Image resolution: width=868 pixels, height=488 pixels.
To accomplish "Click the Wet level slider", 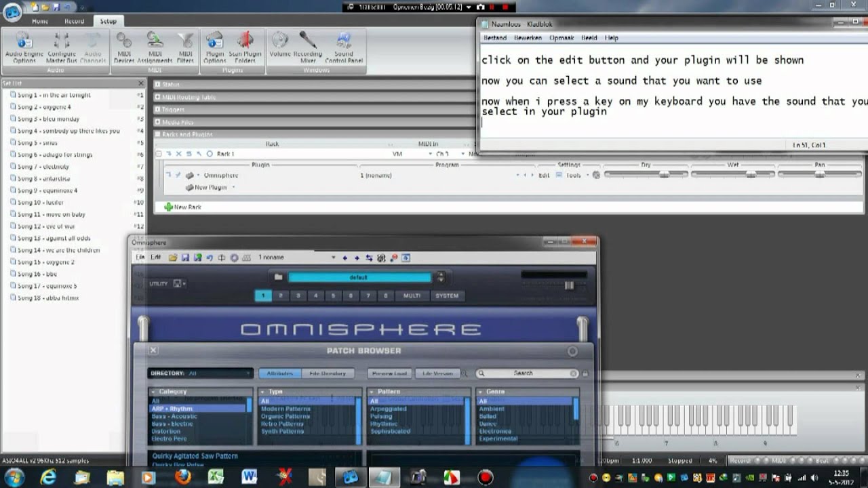I will [x=732, y=174].
